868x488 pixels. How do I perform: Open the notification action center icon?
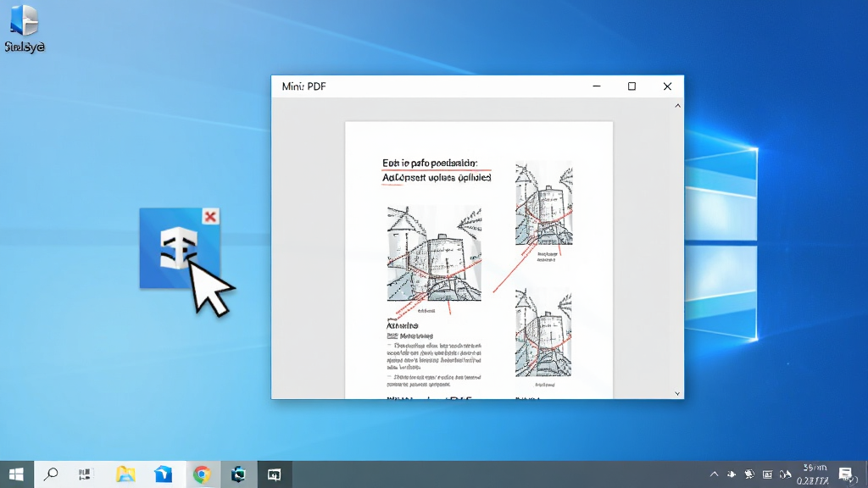[845, 474]
